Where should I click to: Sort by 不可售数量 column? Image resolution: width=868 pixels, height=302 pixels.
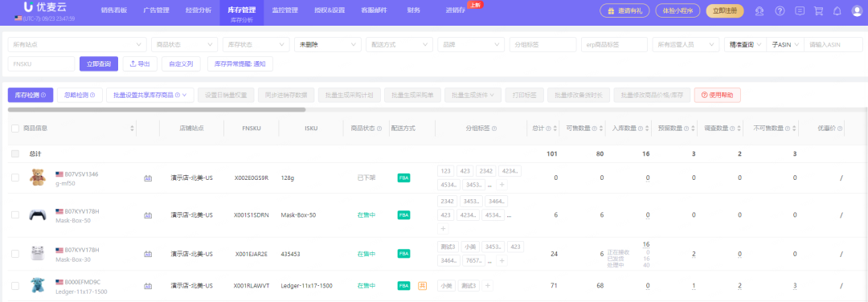tap(793, 129)
